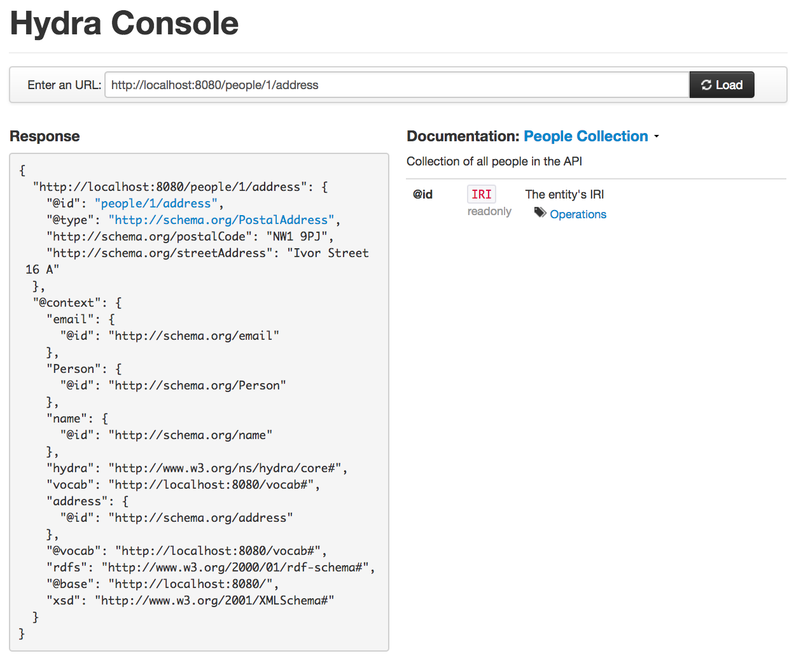Image resolution: width=794 pixels, height=672 pixels.
Task: Click the "Documentation:" heading label
Action: [463, 136]
